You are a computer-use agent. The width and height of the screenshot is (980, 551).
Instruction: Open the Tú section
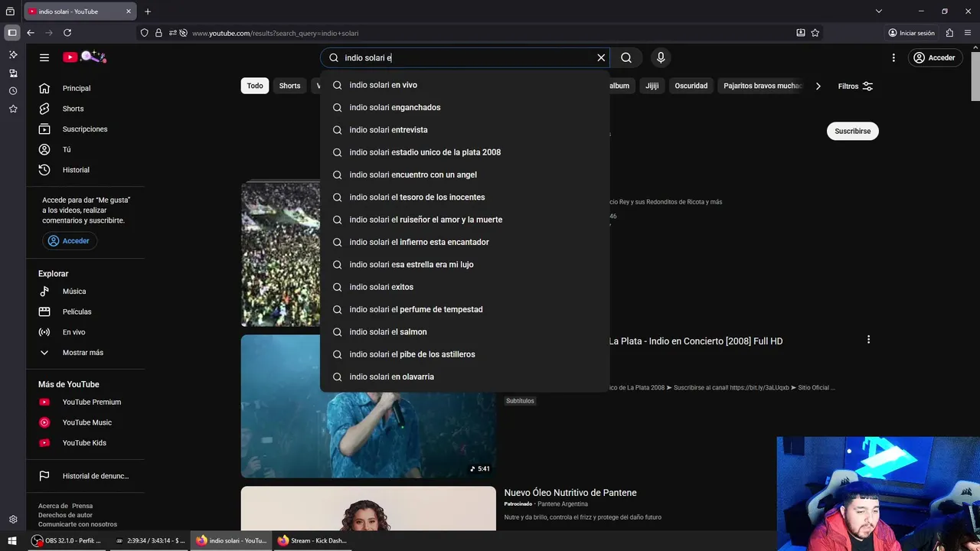tap(67, 149)
